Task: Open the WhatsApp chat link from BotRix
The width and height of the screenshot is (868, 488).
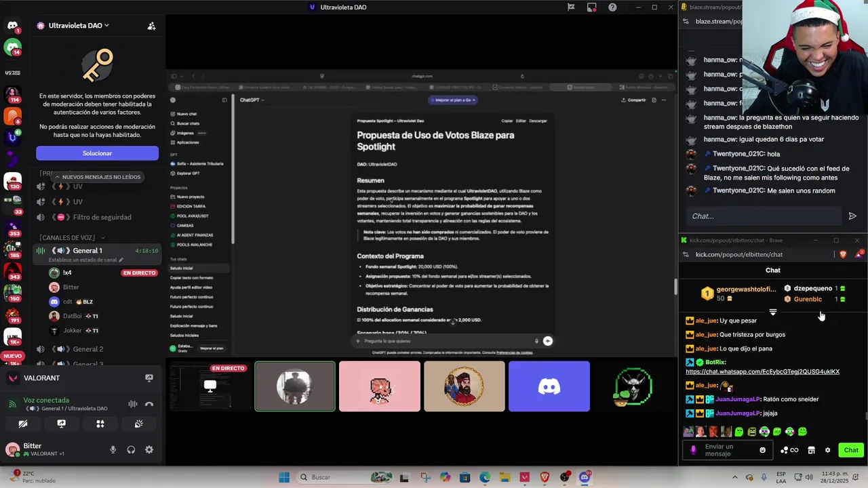Action: click(762, 371)
